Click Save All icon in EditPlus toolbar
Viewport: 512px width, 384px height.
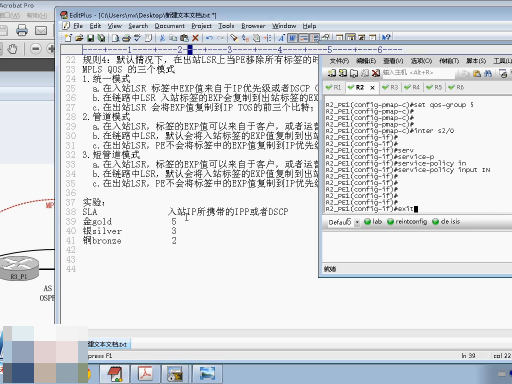(x=101, y=38)
